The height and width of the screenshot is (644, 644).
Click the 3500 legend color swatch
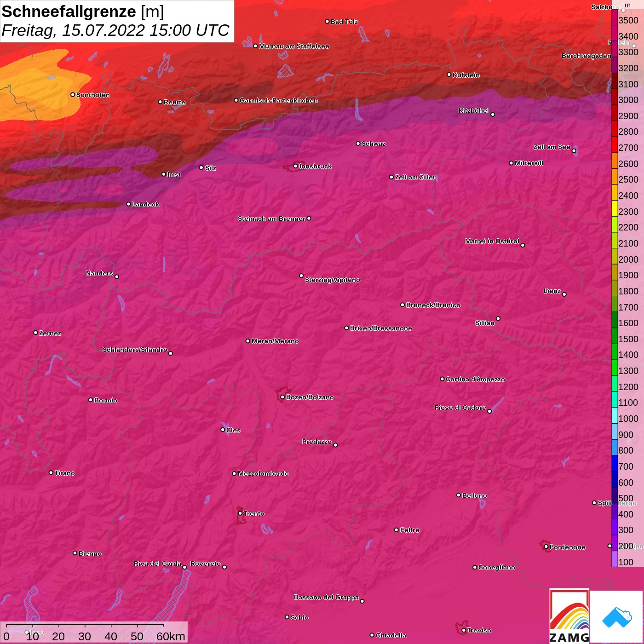click(x=615, y=17)
